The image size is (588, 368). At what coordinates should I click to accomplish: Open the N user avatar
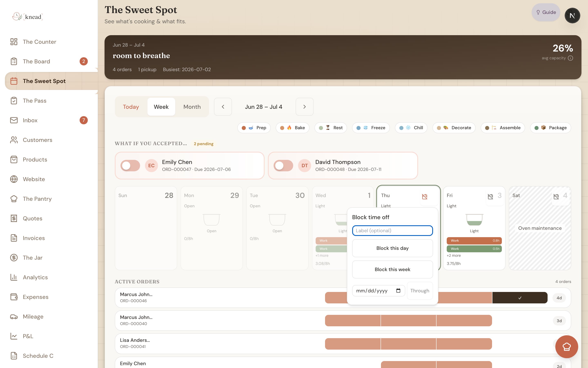pos(572,16)
